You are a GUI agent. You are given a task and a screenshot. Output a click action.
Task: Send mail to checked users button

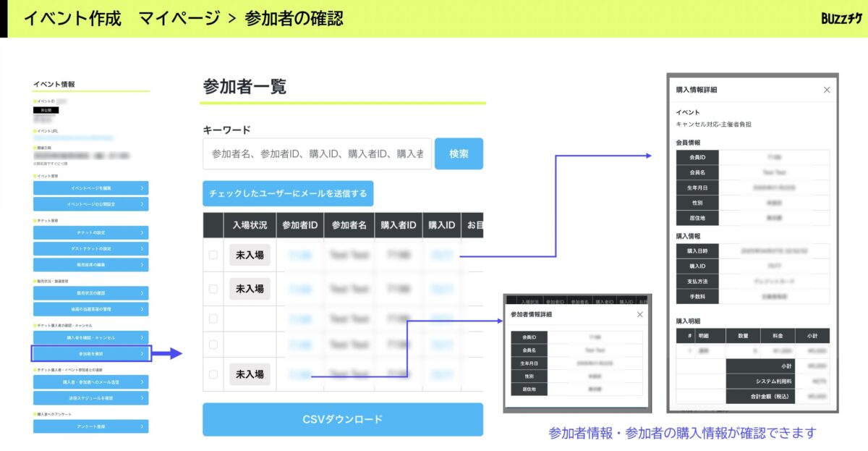pos(288,193)
